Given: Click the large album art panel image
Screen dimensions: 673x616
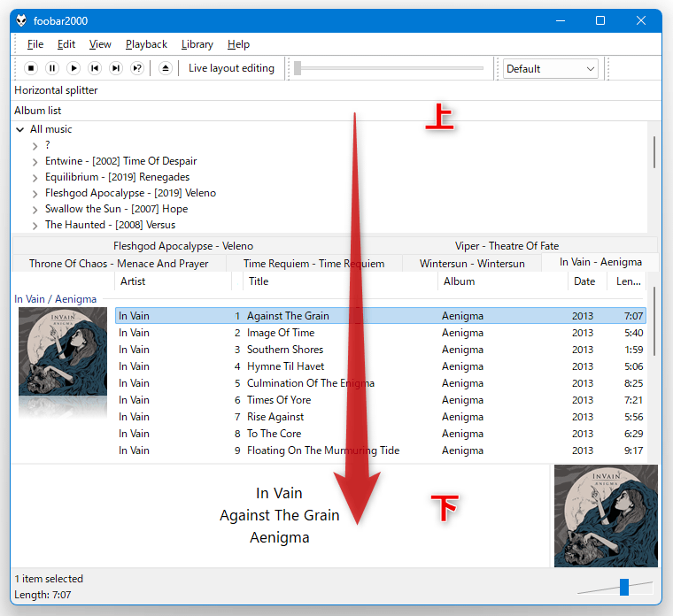Looking at the screenshot, I should [x=606, y=516].
